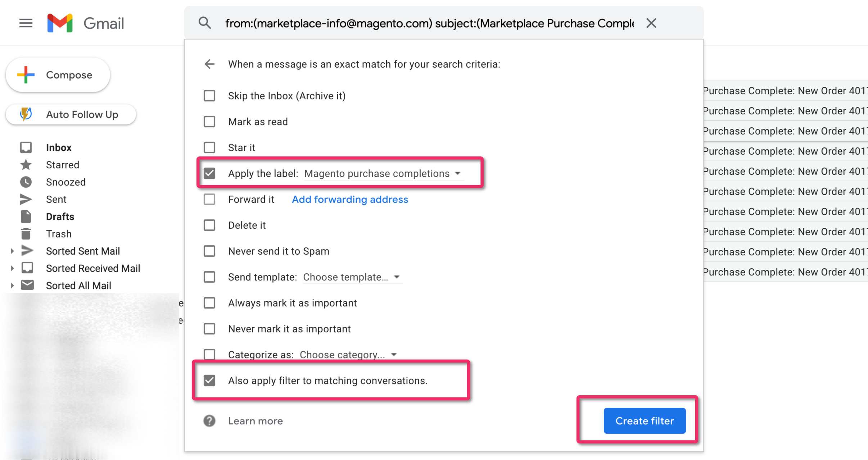This screenshot has height=460, width=868.
Task: Click the Starred star icon
Action: tap(26, 165)
